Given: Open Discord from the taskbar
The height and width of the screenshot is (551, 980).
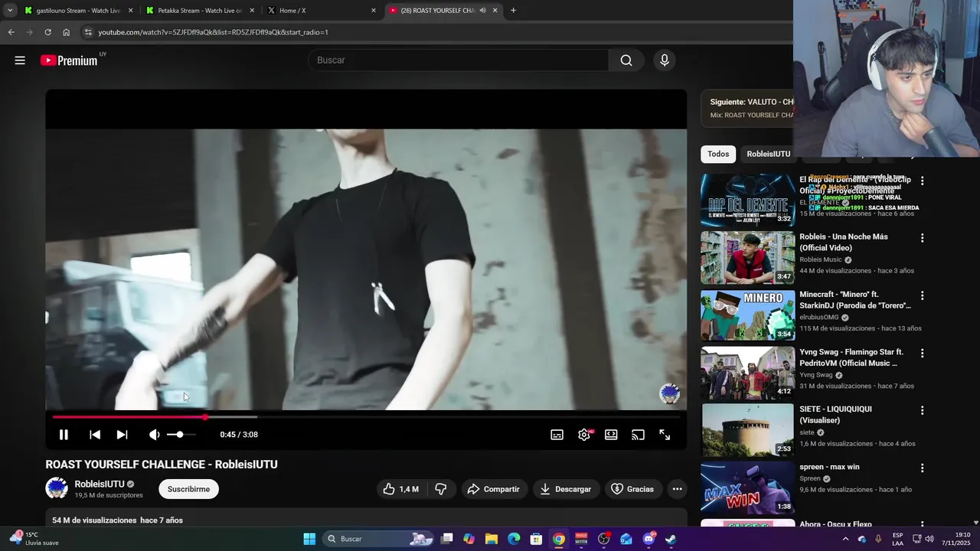Looking at the screenshot, I should pos(648,539).
